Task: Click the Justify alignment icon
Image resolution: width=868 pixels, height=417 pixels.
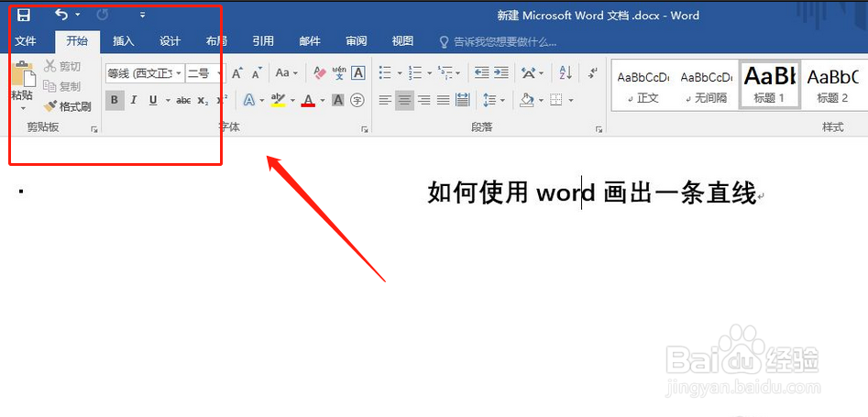Action: pyautogui.click(x=444, y=100)
